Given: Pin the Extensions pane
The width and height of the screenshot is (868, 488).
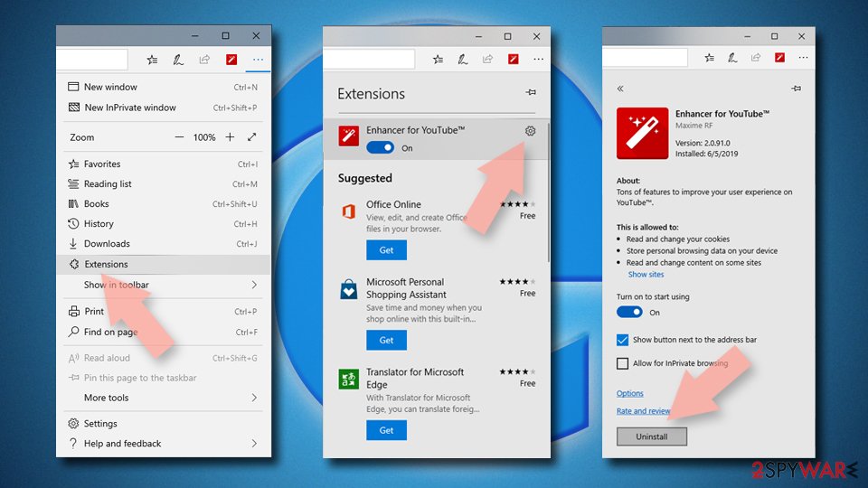Looking at the screenshot, I should pyautogui.click(x=531, y=92).
